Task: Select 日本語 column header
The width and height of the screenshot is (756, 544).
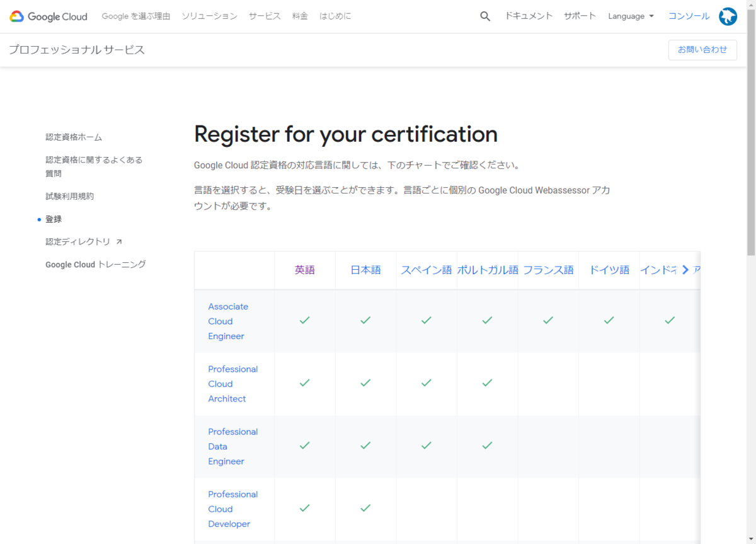Action: tap(366, 270)
